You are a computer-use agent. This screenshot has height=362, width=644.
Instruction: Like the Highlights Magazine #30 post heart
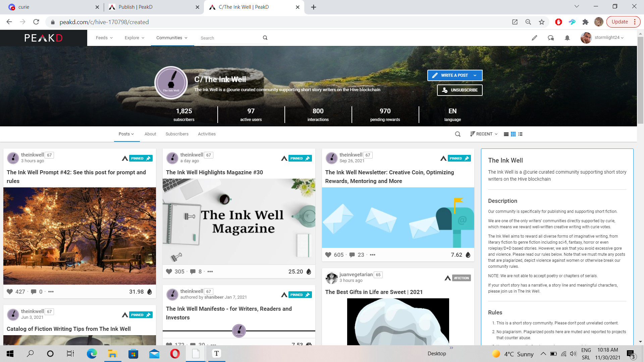point(169,271)
